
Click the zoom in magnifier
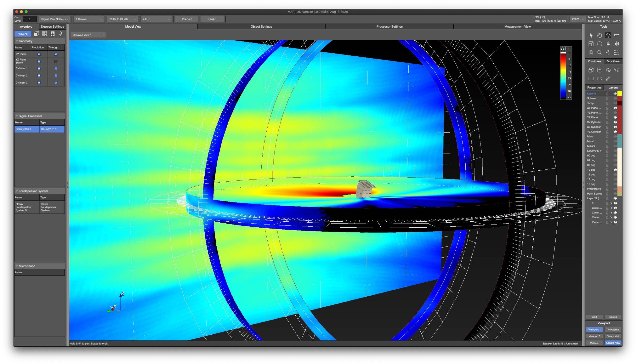pyautogui.click(x=591, y=52)
